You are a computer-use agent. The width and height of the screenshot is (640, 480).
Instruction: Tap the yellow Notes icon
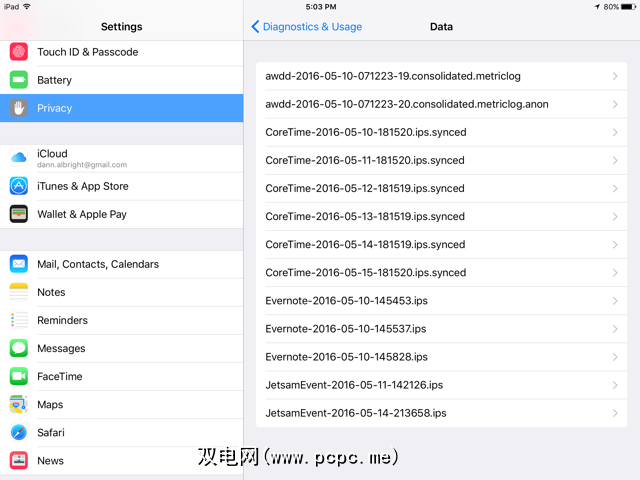19,292
